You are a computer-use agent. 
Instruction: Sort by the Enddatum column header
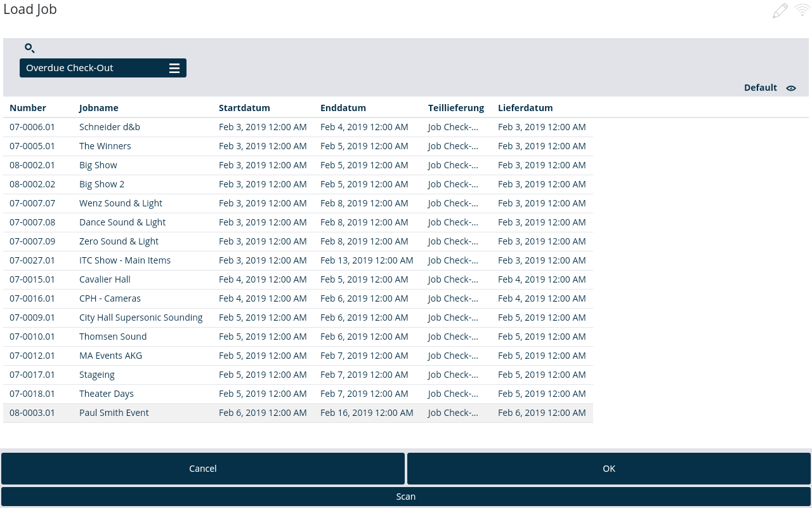pyautogui.click(x=343, y=108)
